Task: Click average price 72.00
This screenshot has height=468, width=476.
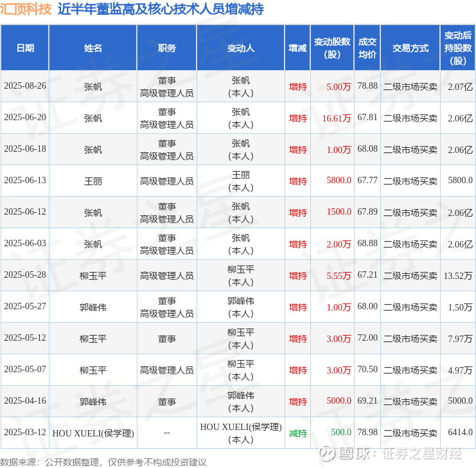Action: click(367, 338)
